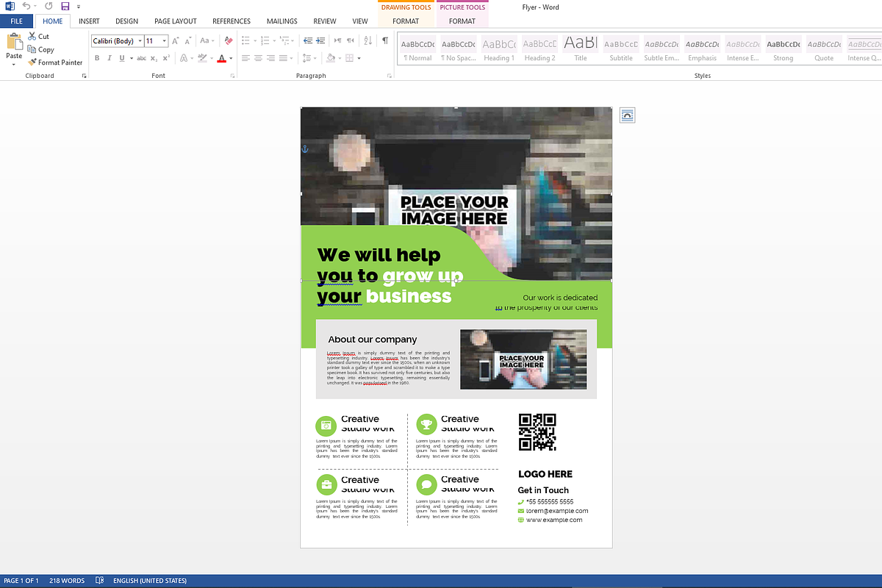Open the FILE tab

pos(16,21)
